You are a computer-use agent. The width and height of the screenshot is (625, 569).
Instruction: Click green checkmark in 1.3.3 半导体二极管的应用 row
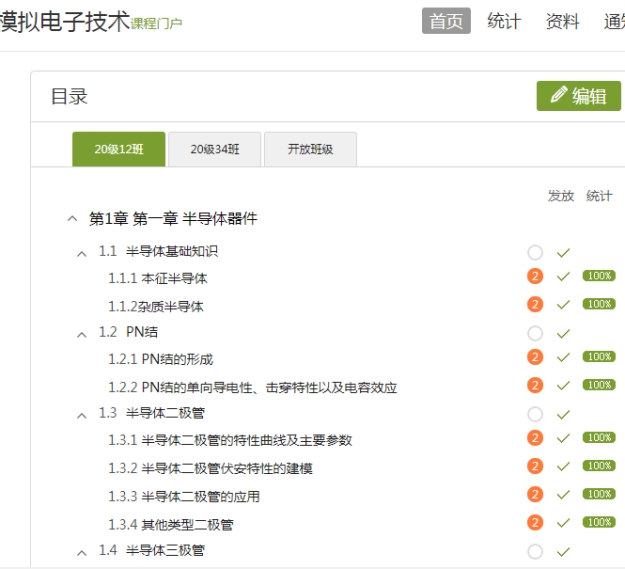(563, 495)
